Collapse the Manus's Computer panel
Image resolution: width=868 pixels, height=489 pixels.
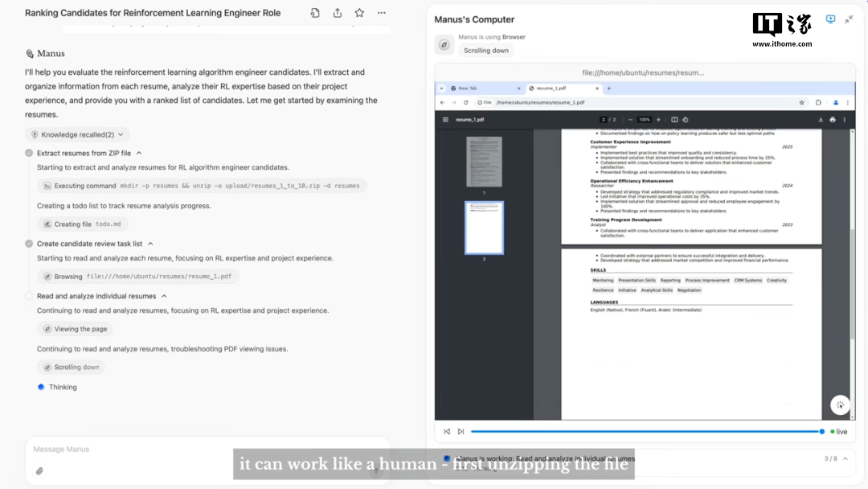[x=849, y=19]
